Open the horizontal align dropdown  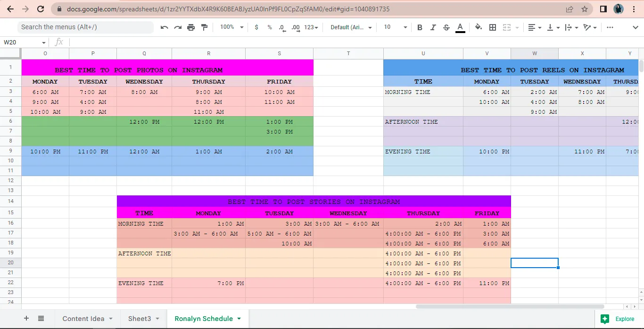click(534, 27)
